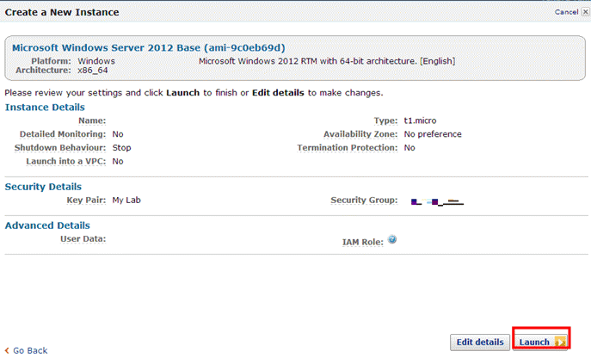Click the Name label in Instance Details
Image resolution: width=591 pixels, height=364 pixels.
click(92, 120)
